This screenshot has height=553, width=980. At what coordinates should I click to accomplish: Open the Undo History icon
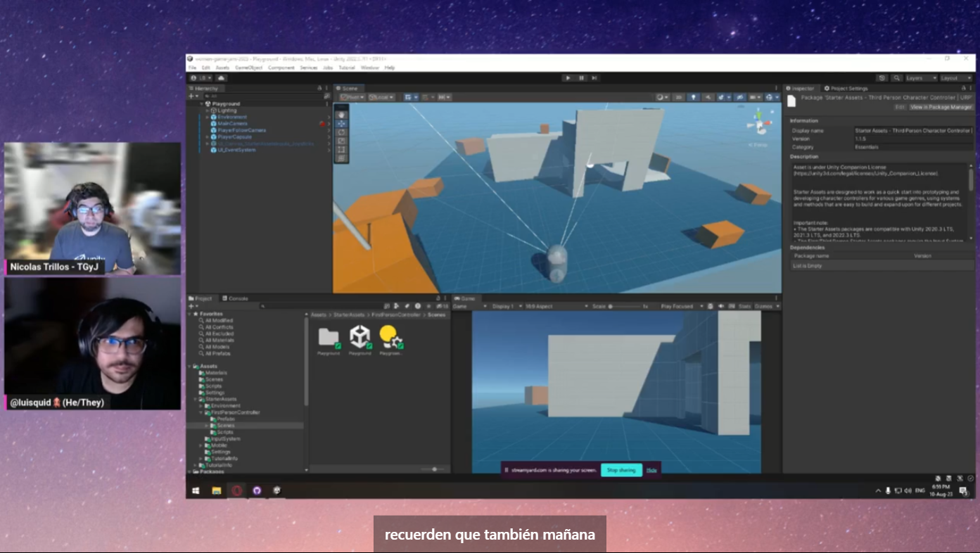[882, 78]
